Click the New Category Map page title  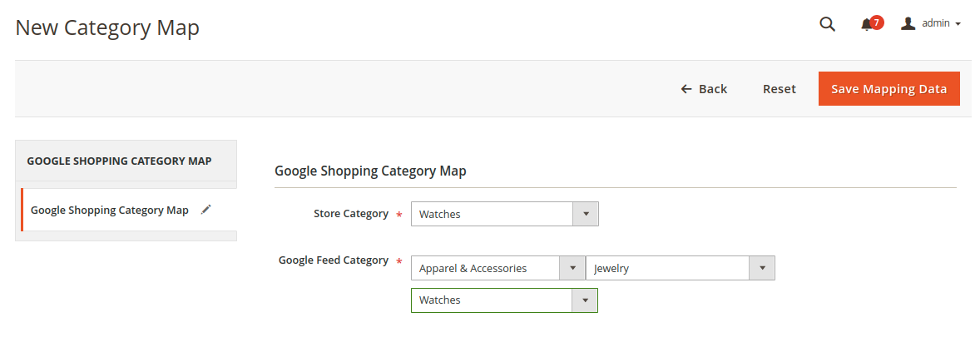pos(107,27)
